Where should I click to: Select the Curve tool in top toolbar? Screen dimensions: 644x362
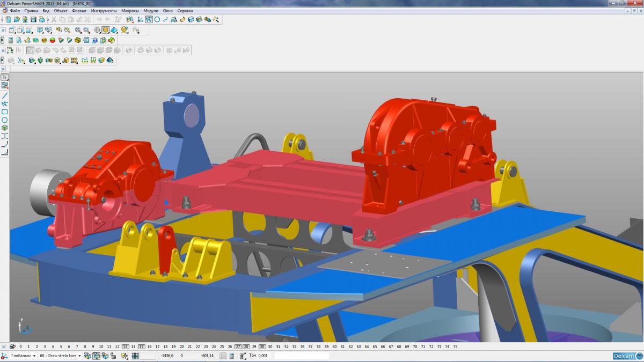pyautogui.click(x=165, y=19)
